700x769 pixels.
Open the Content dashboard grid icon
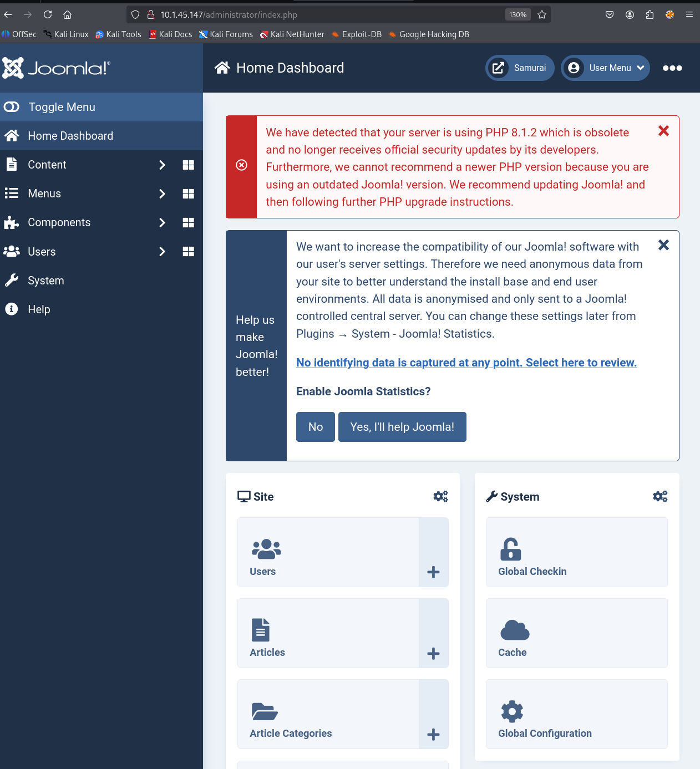[189, 165]
